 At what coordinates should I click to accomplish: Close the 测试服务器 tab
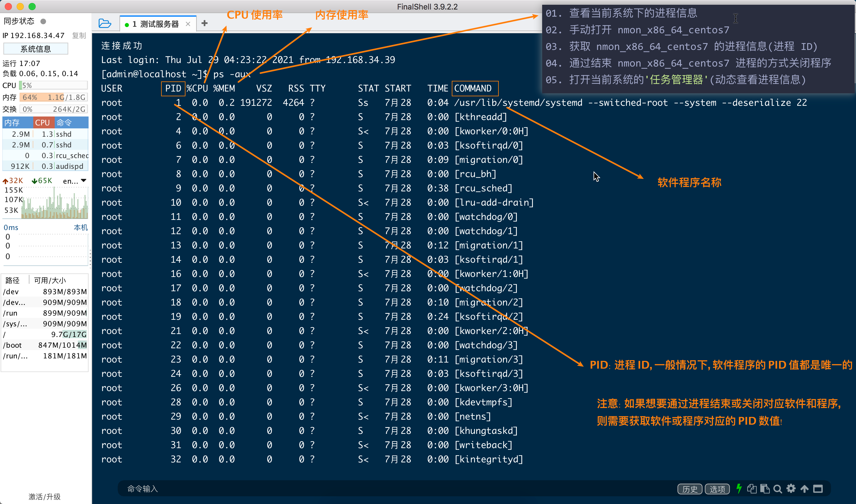188,24
